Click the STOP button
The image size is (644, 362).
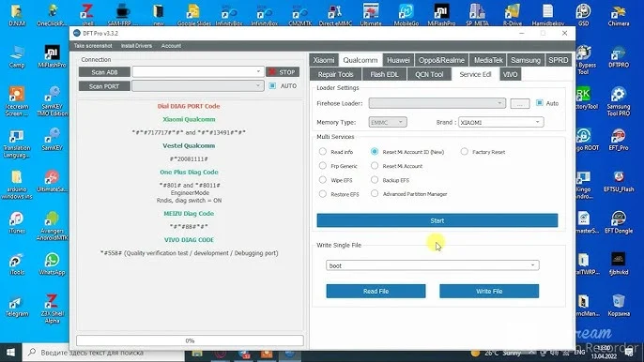click(x=283, y=72)
